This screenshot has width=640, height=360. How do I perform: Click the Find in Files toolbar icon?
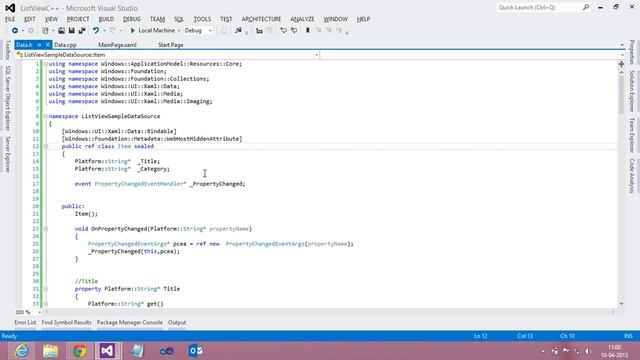point(238,31)
